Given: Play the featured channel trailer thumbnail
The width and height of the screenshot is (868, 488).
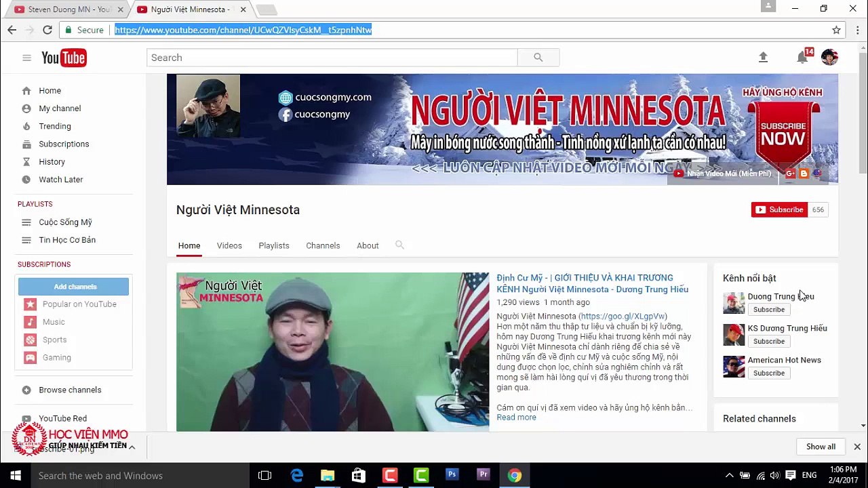Looking at the screenshot, I should tap(332, 352).
